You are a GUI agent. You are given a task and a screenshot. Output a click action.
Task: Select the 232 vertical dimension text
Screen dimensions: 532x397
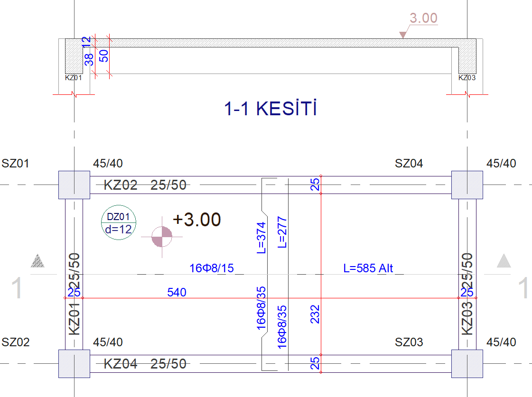pos(315,314)
